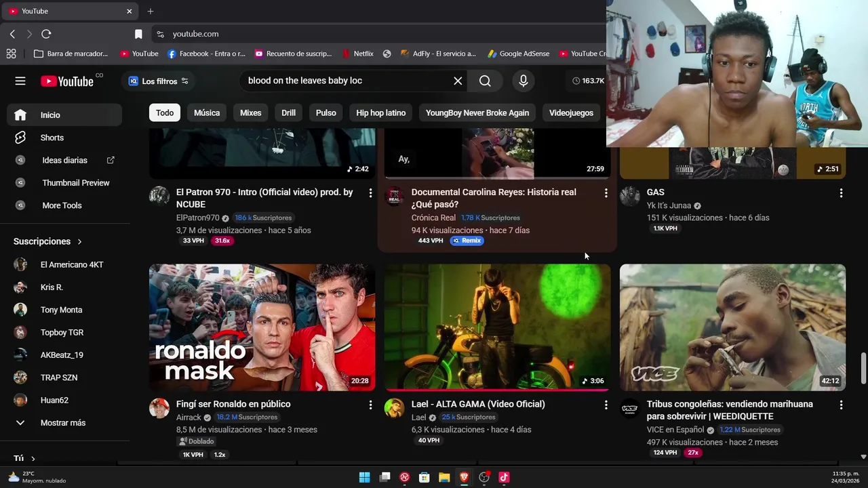Select YoungBoy Never Broke Again chip
868x488 pixels.
(x=477, y=113)
